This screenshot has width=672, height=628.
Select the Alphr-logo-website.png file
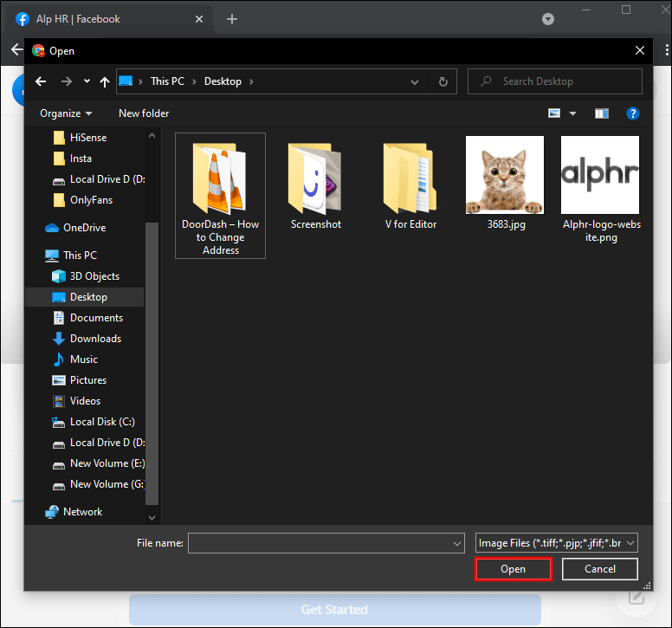pyautogui.click(x=600, y=176)
